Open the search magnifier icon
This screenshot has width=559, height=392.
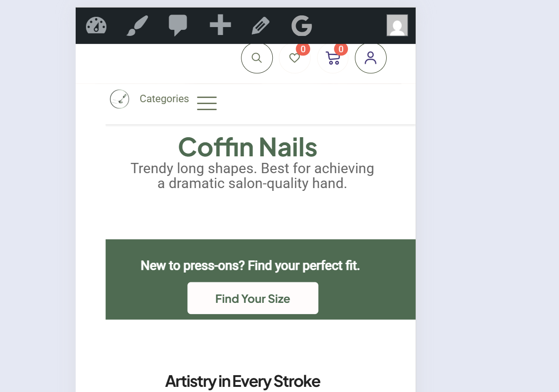tap(256, 58)
